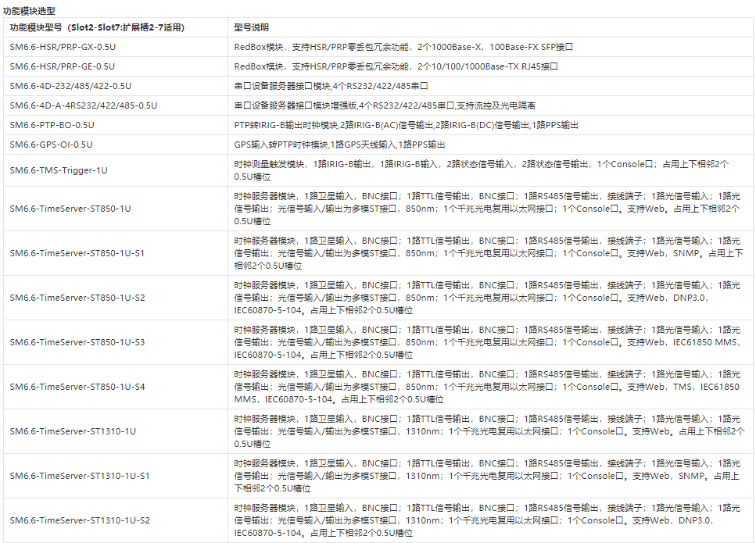Image resolution: width=756 pixels, height=543 pixels.
Task: Click the 功能模块选型 title text
Action: point(30,9)
